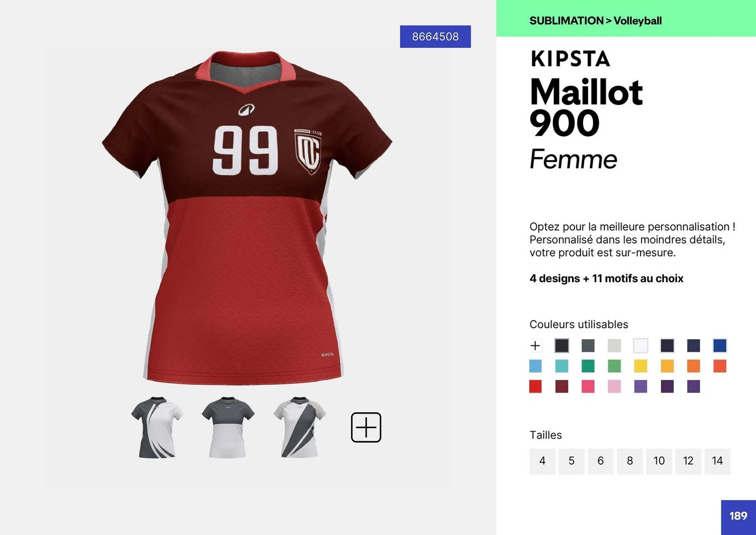The width and height of the screenshot is (756, 535).
Task: Click the product code 8664508 badge
Action: 435,37
